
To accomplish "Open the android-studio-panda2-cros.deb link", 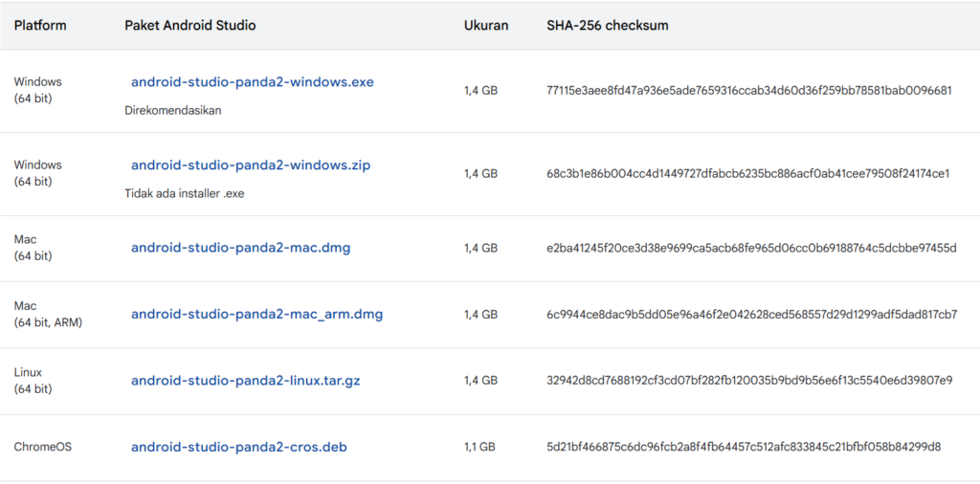I will (x=238, y=447).
